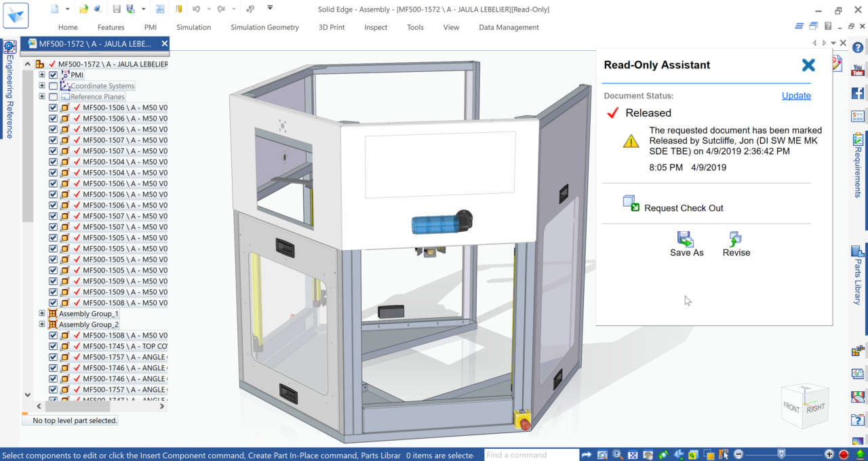The height and width of the screenshot is (461, 868).
Task: Expand Assembly Group_1 node
Action: pyautogui.click(x=42, y=314)
